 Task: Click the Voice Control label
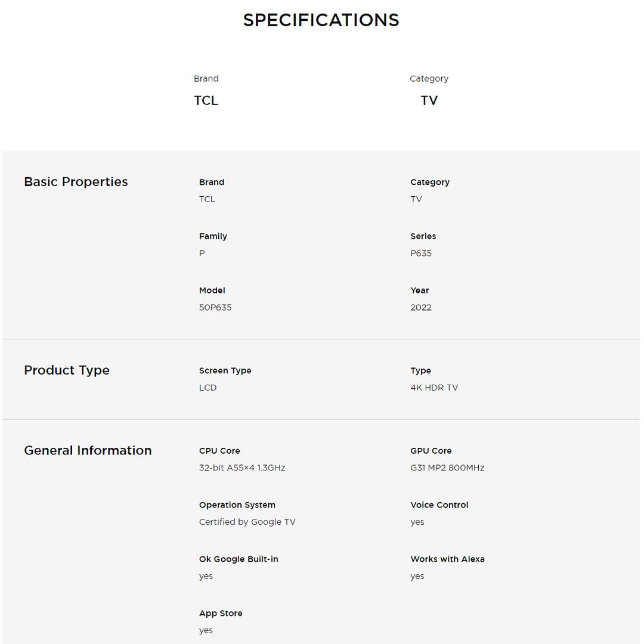tap(439, 505)
